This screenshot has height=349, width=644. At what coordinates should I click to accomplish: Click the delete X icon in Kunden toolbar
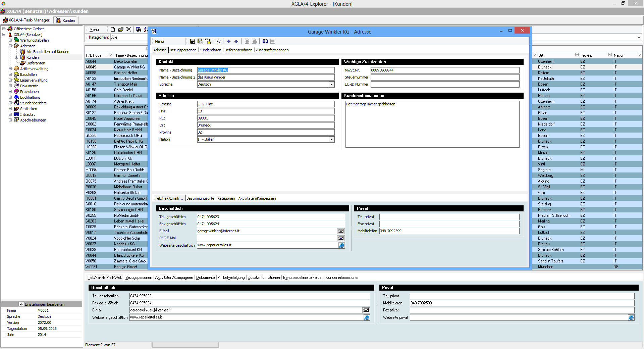click(128, 30)
